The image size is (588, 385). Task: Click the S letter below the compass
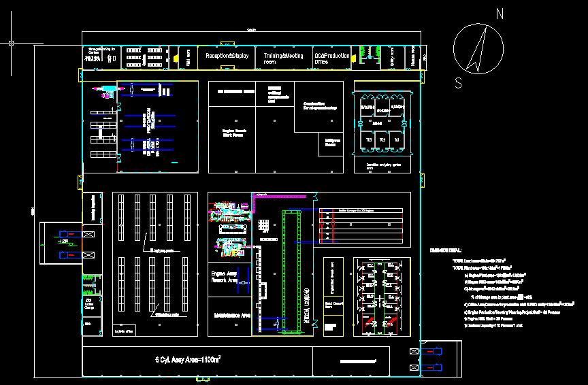tap(458, 83)
